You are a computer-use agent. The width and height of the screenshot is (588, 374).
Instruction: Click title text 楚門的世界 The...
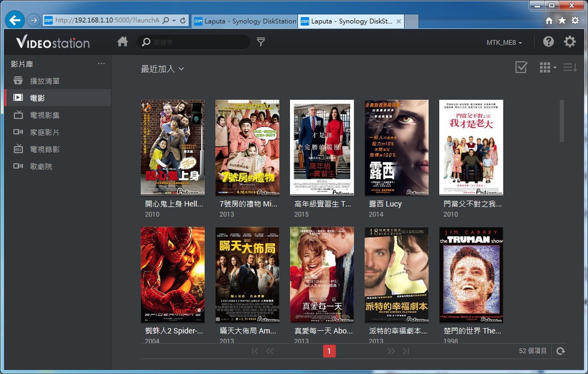coord(472,330)
